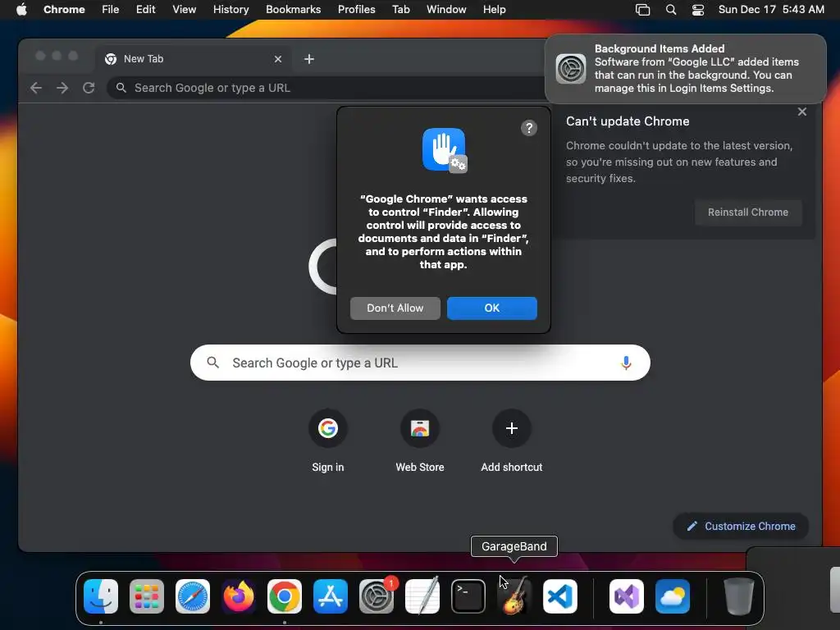Image resolution: width=840 pixels, height=630 pixels.
Task: Click the Background Items Added notification
Action: (685, 69)
